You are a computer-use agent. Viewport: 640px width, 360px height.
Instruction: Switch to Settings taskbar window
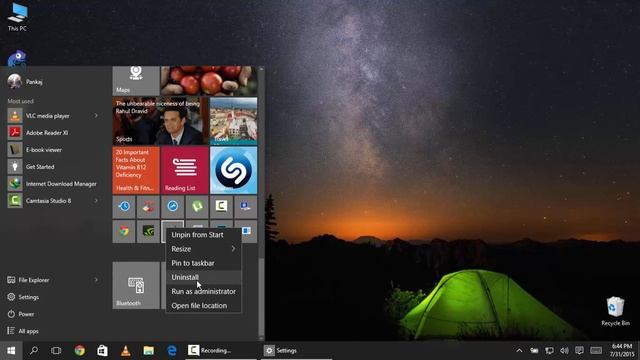tap(298, 351)
